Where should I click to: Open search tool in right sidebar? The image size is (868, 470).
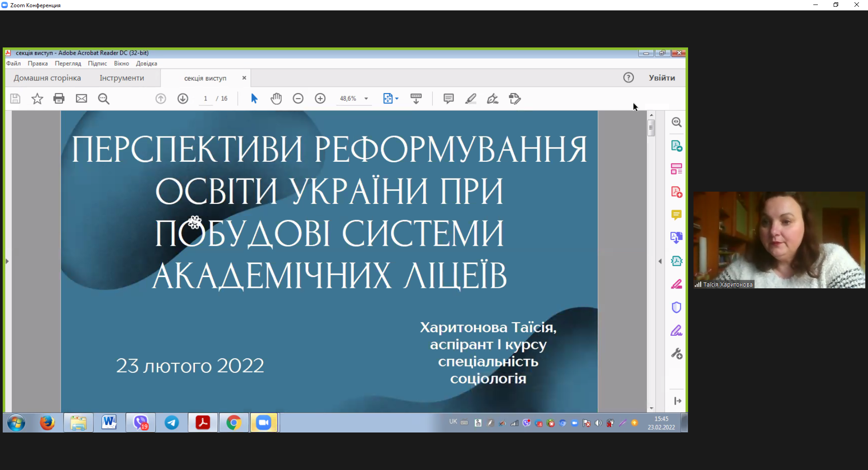pos(676,122)
